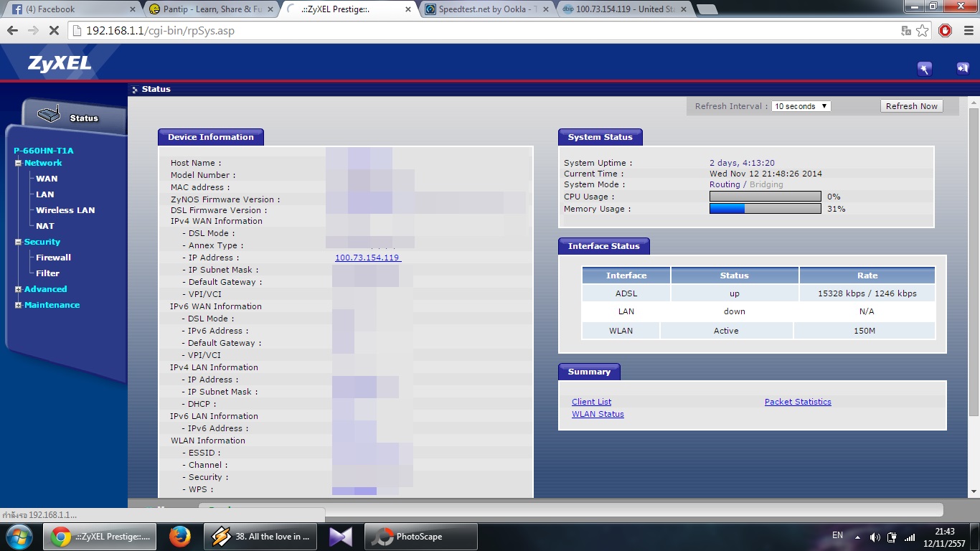980x551 pixels.
Task: Click the system uptime value 2 days, 4:13:20
Action: click(x=742, y=163)
